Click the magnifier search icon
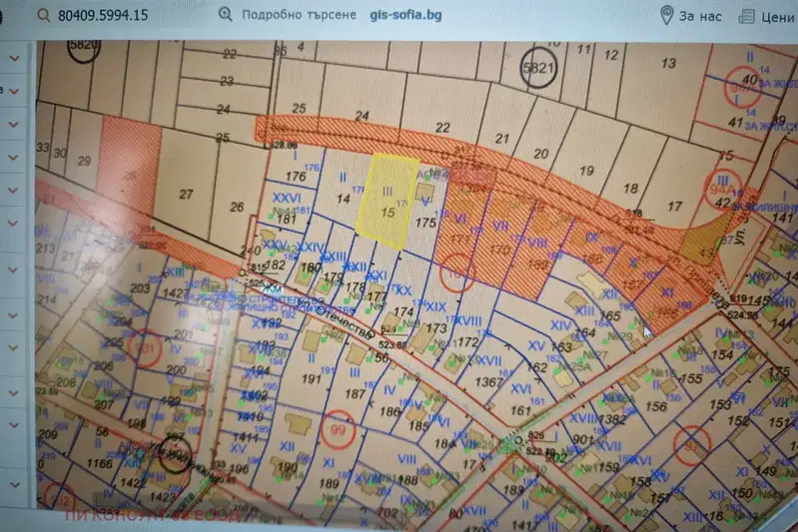 [x=44, y=15]
